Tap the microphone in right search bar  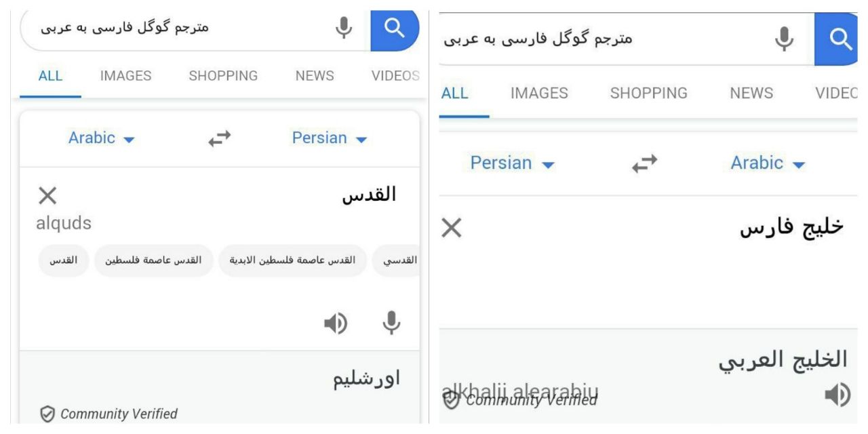[x=784, y=39]
